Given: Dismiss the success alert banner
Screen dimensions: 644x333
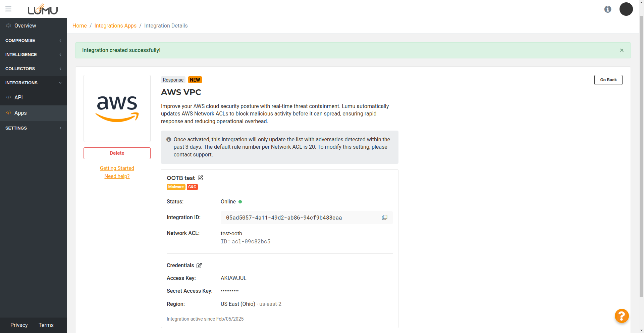Looking at the screenshot, I should [x=622, y=50].
